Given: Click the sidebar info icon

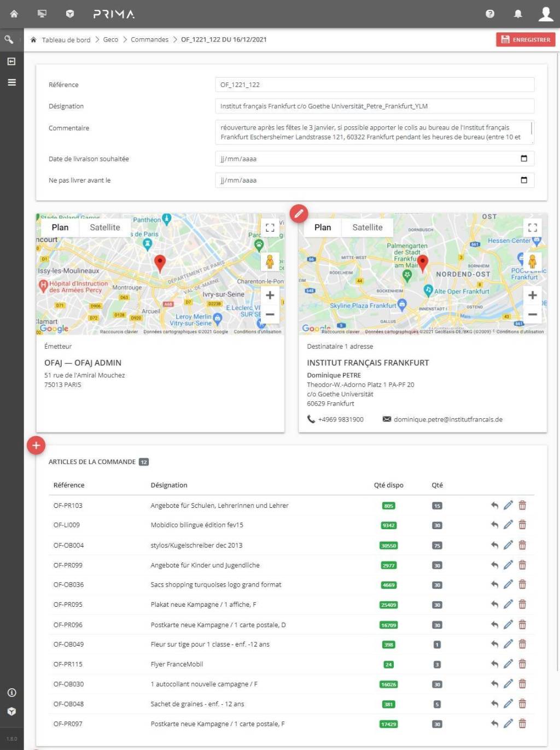Looking at the screenshot, I should coord(11,693).
